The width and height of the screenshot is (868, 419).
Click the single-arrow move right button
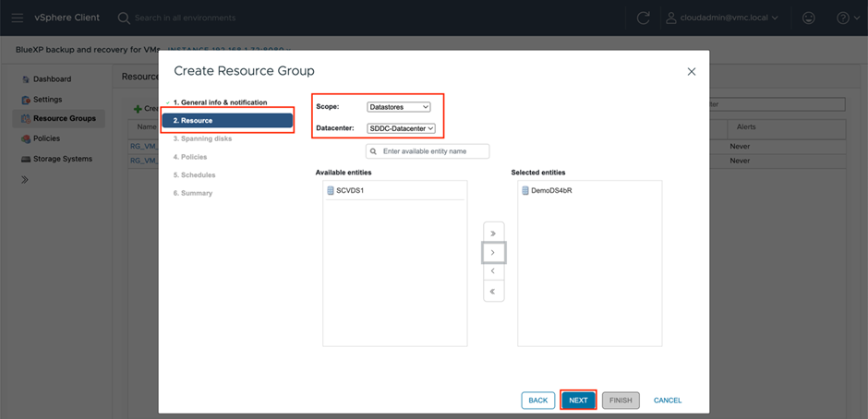pos(493,253)
